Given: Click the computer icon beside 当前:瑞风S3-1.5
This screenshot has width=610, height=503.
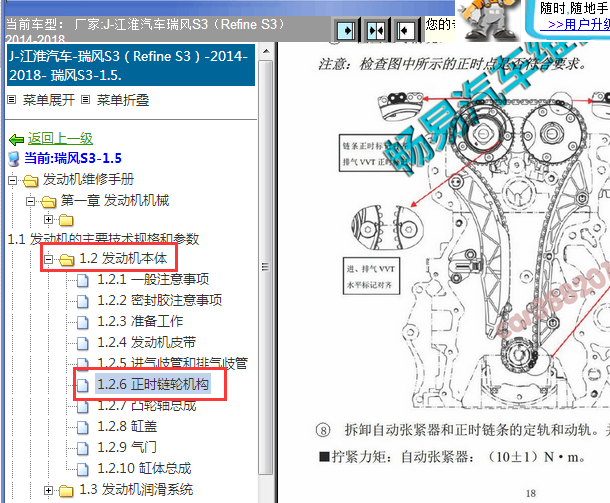Looking at the screenshot, I should point(14,159).
